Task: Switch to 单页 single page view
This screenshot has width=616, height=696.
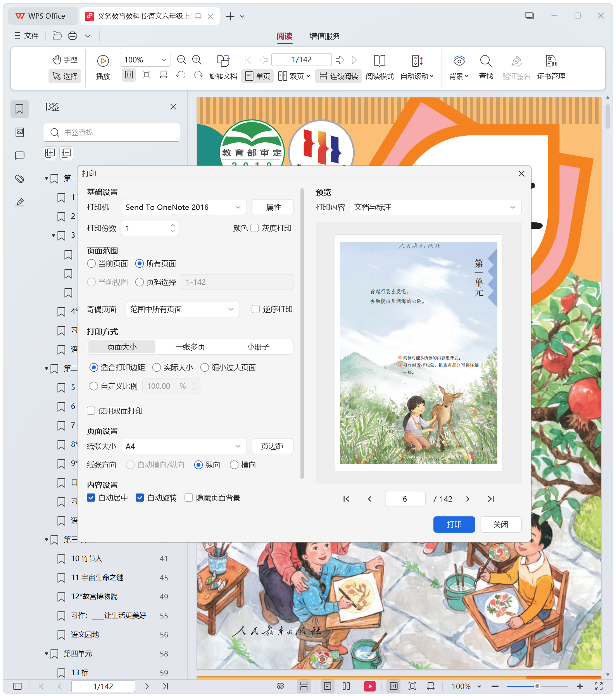Action: click(257, 76)
